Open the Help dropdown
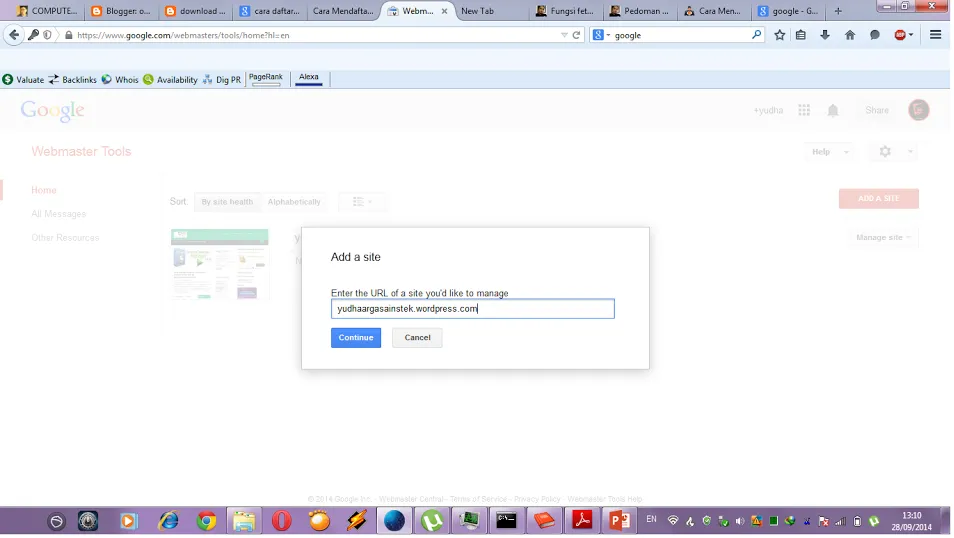The width and height of the screenshot is (954, 538). click(828, 152)
